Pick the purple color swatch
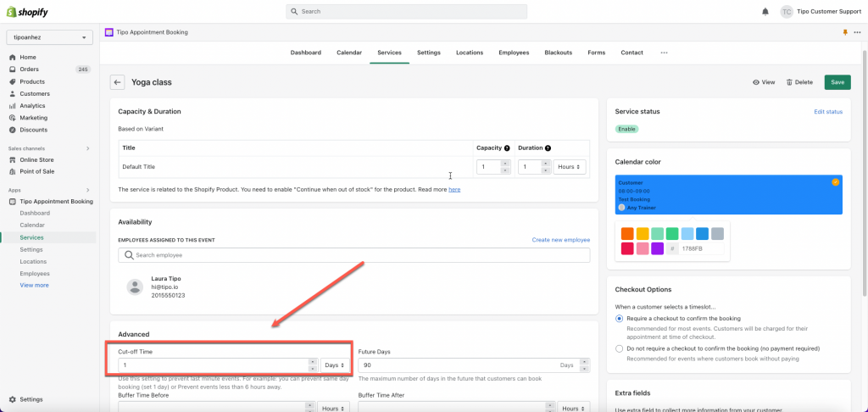 pyautogui.click(x=657, y=248)
